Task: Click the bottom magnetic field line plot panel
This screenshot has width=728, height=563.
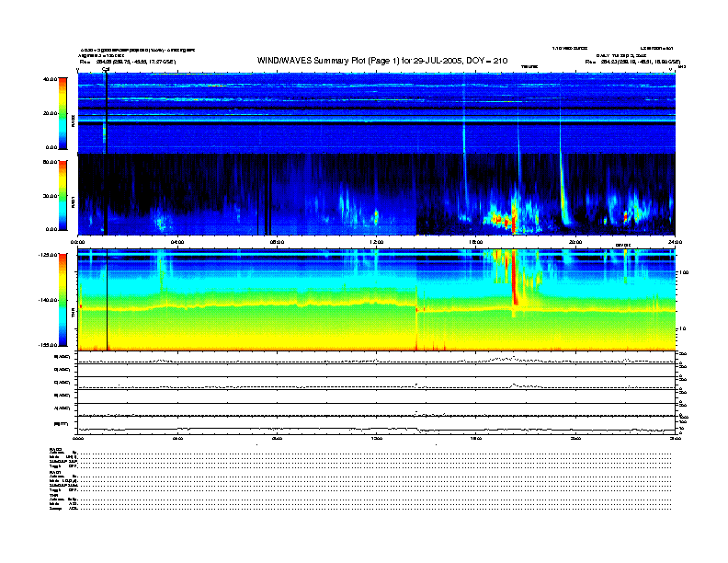Action: 377,428
